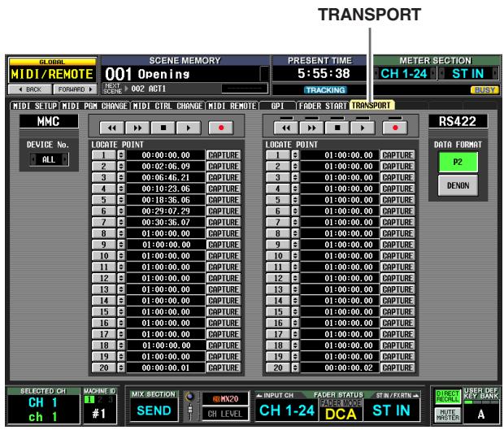
Task: Click the MX20 indicator
Action: [225, 399]
